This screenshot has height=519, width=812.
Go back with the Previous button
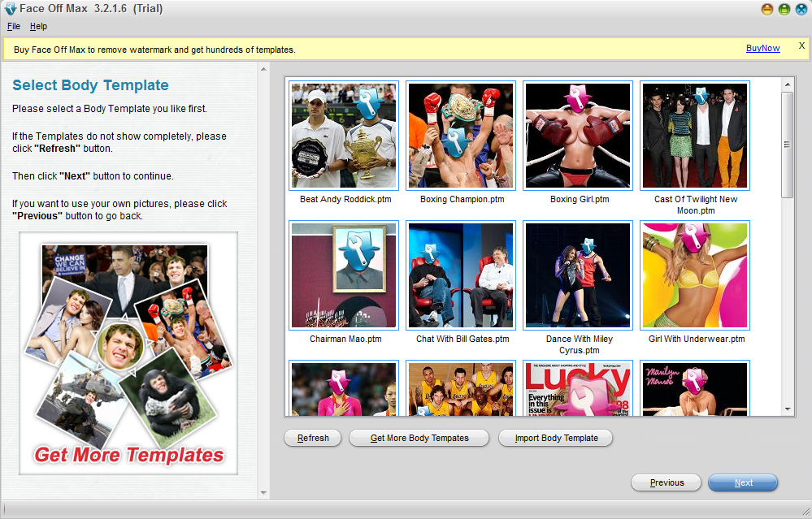tap(667, 482)
